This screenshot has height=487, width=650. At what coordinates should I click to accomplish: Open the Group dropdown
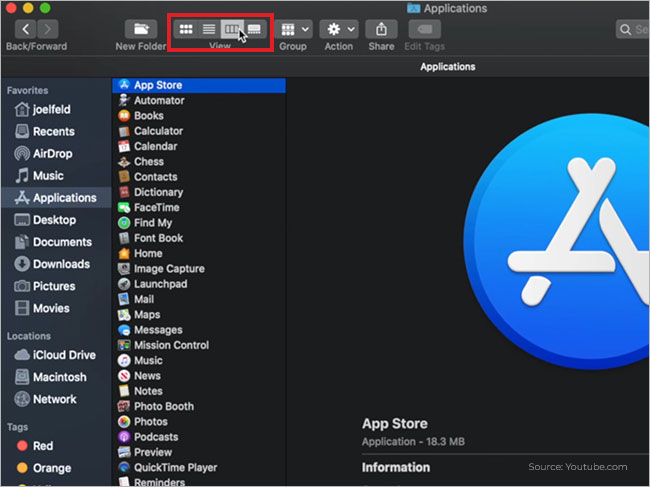[x=293, y=29]
